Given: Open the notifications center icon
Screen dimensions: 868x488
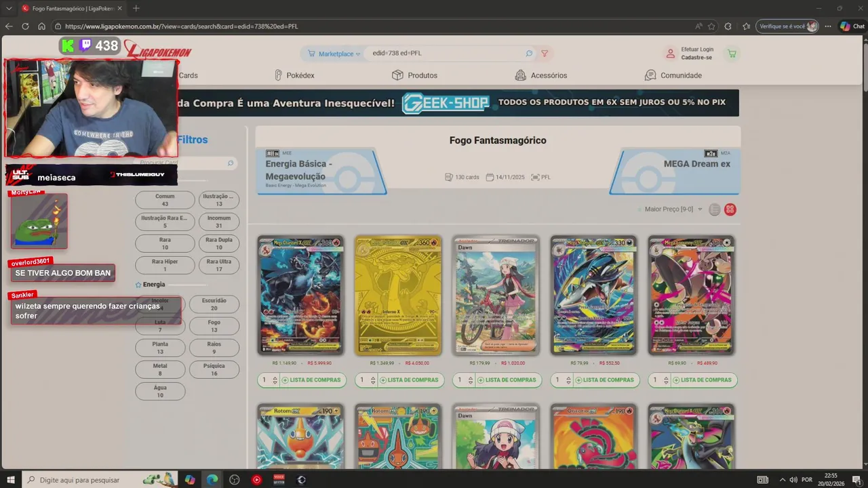Looking at the screenshot, I should pos(858,480).
